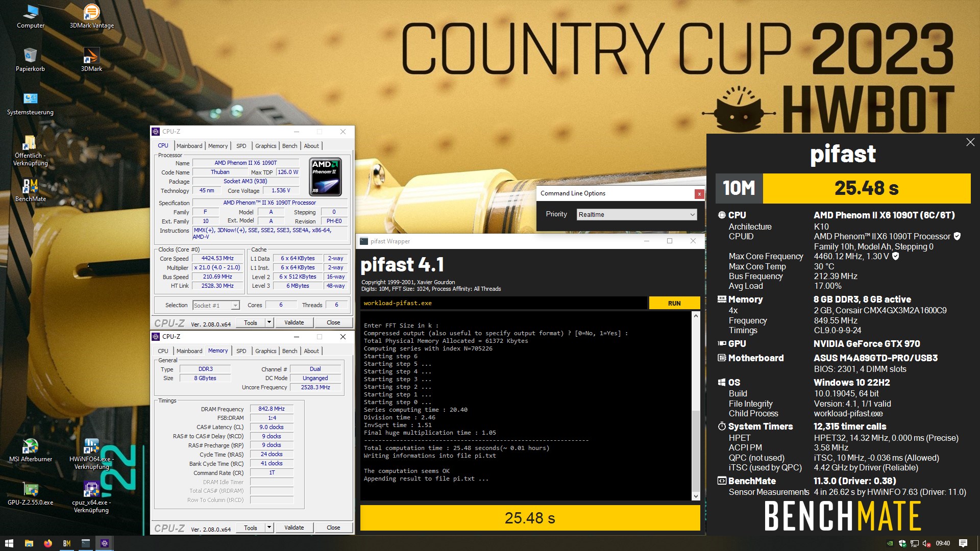Click the taskbar clock showing 09:40
The image size is (980, 551).
tap(943, 543)
